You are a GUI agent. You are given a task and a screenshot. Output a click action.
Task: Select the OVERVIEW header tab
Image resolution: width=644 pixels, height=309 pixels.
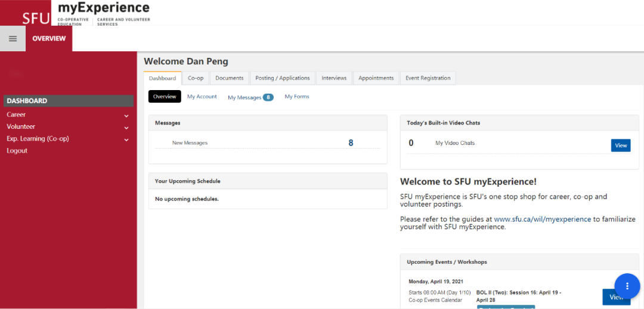pyautogui.click(x=49, y=38)
